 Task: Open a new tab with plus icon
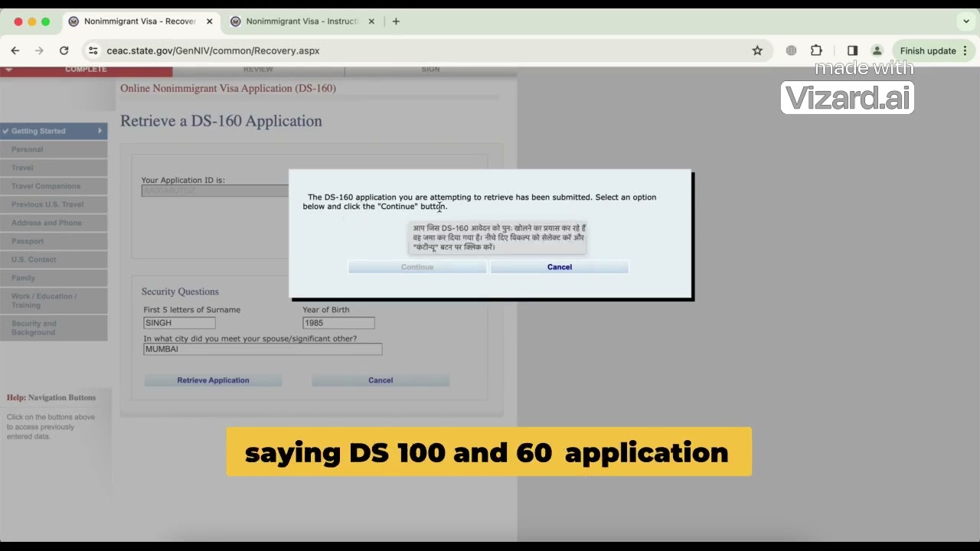point(396,21)
